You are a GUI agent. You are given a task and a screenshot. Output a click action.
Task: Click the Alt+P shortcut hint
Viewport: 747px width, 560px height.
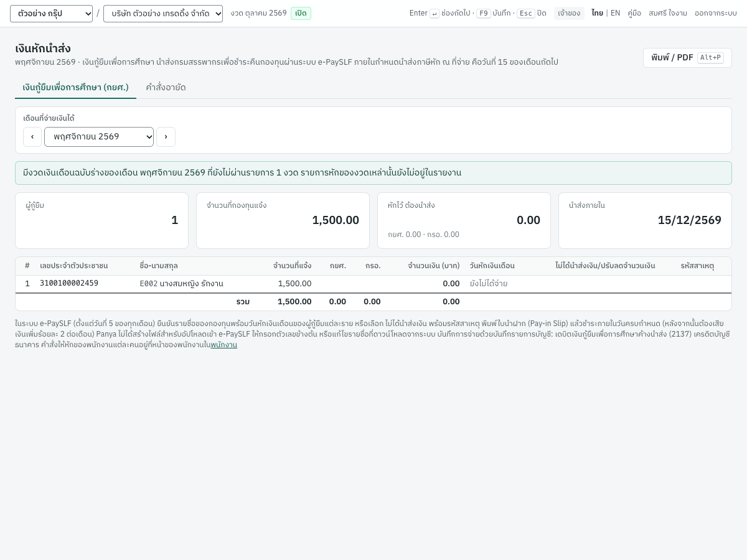coord(710,58)
